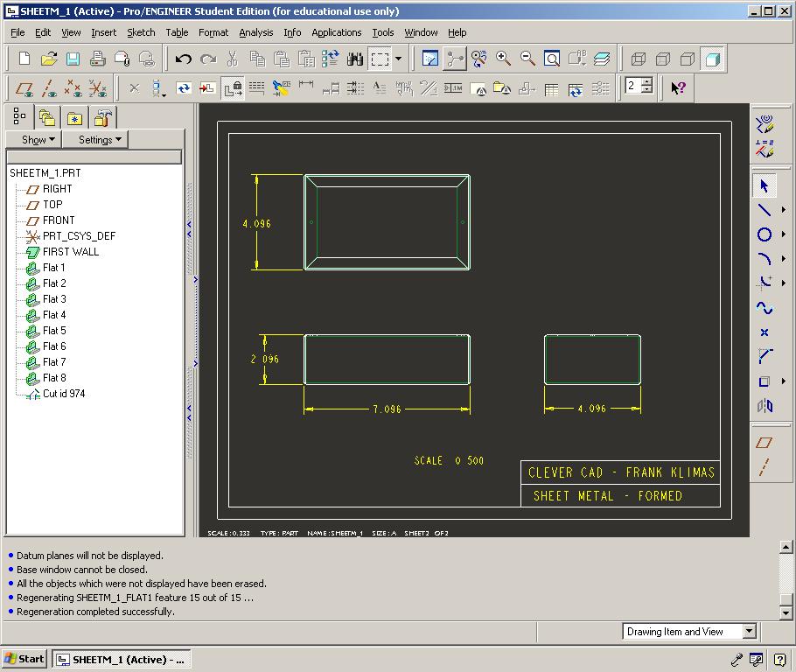Viewport: 796px width, 672px height.
Task: Open the Settings dropdown in model tree
Action: [101, 140]
